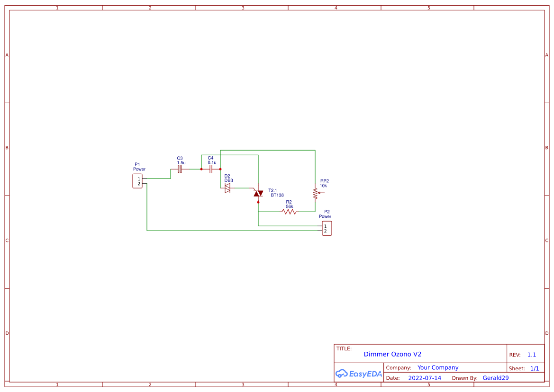Click the REV value 1.1
The height and width of the screenshot is (392, 554).
(x=531, y=355)
